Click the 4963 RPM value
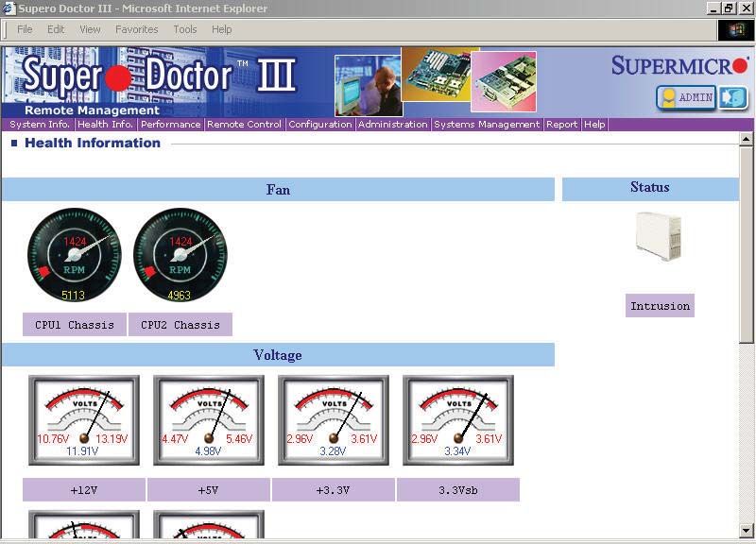The width and height of the screenshot is (756, 544). (179, 295)
